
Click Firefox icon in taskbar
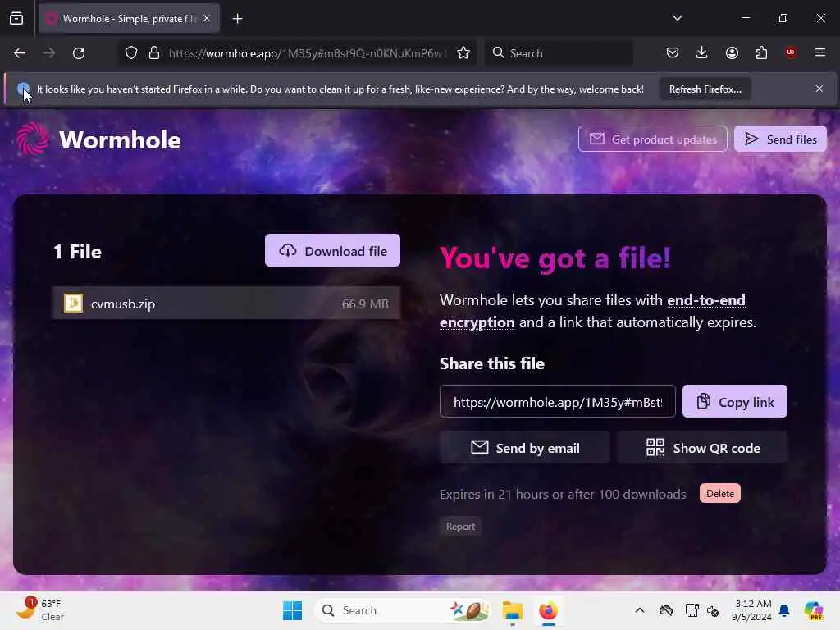click(x=548, y=610)
